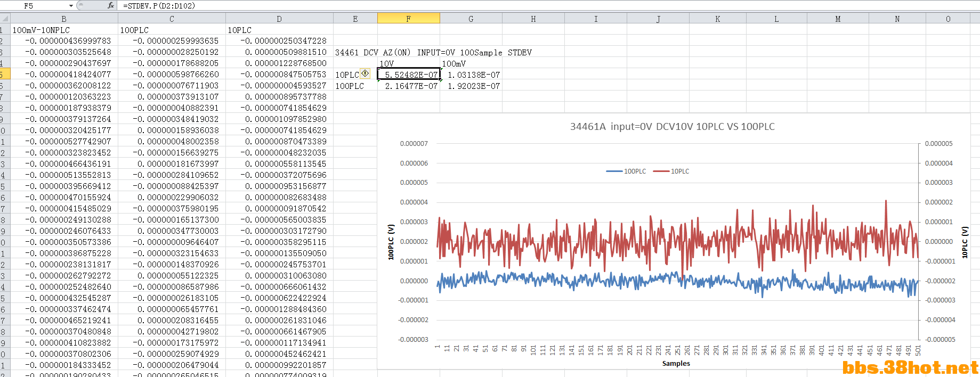The width and height of the screenshot is (980, 377).
Task: Click cell -0.000000598766260 in column C
Action: [x=172, y=75]
